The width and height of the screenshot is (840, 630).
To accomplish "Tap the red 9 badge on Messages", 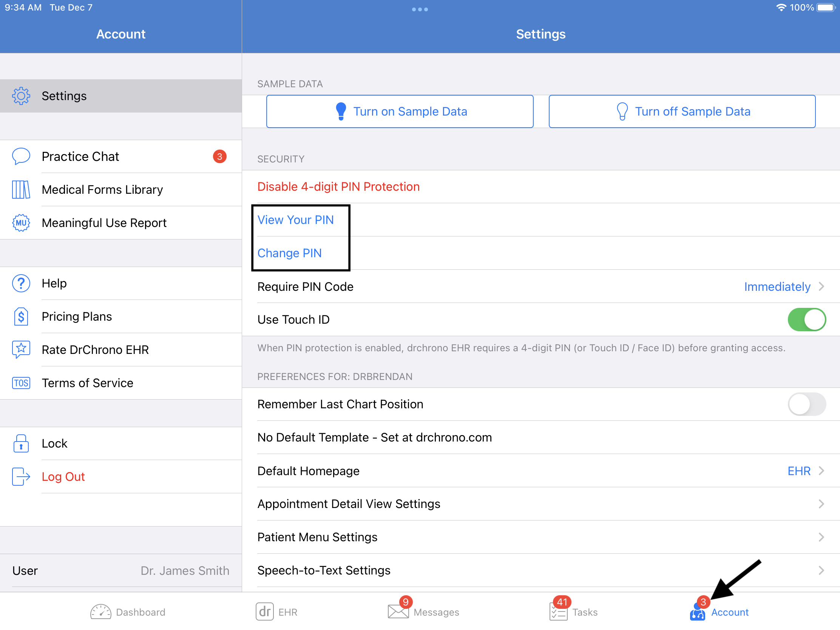I will click(x=406, y=602).
